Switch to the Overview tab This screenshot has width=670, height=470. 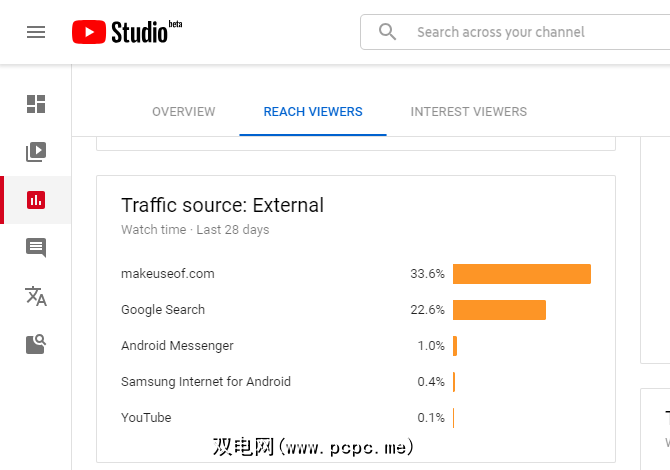(183, 112)
